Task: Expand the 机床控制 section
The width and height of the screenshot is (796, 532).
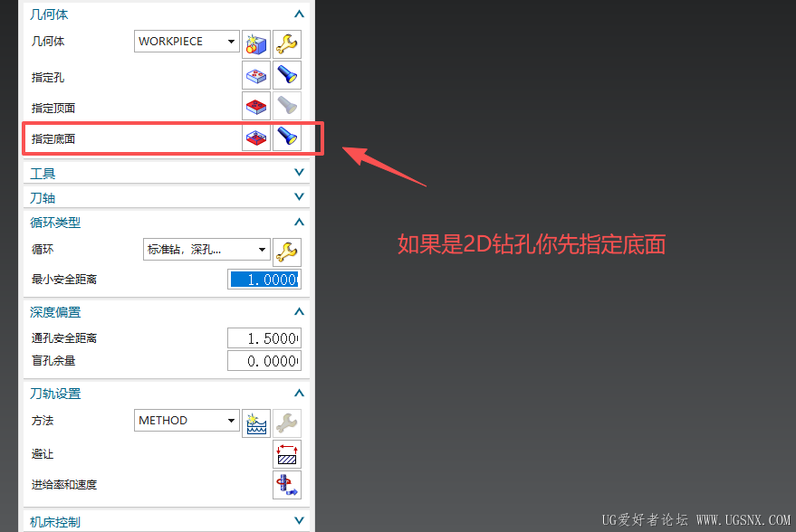Action: coord(299,520)
